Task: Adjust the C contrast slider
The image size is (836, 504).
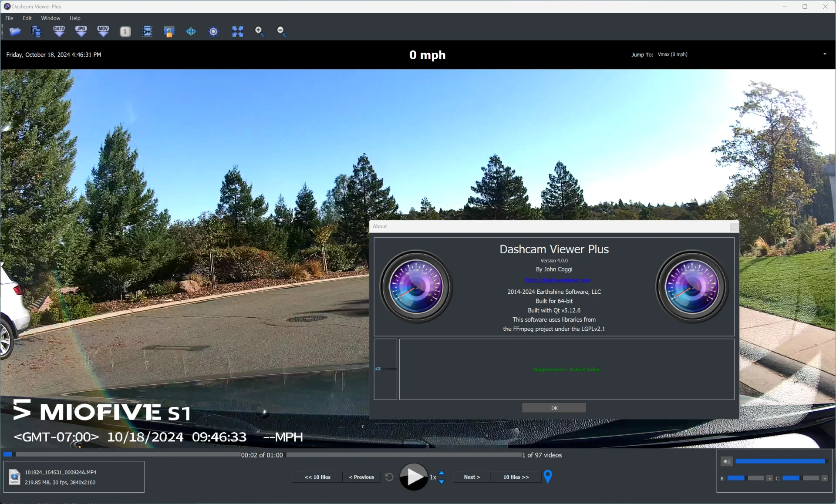Action: click(x=801, y=478)
